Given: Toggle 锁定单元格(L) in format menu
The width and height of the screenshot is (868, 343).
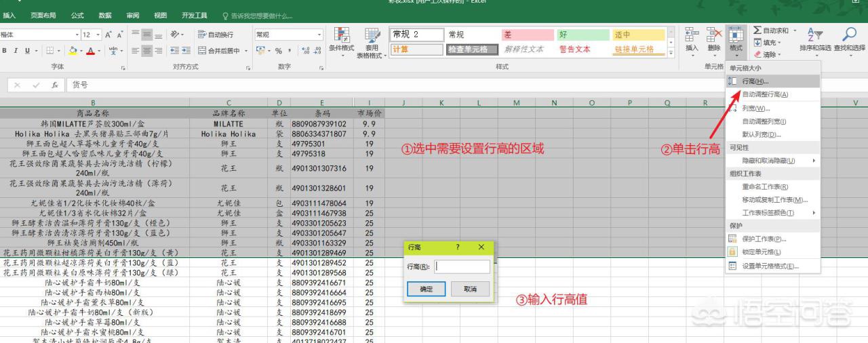Looking at the screenshot, I should (772, 251).
